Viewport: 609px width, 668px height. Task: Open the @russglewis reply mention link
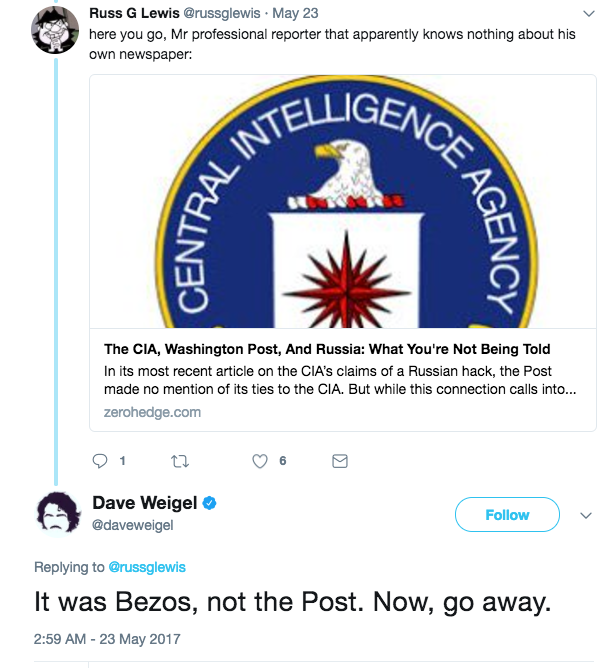pos(147,567)
